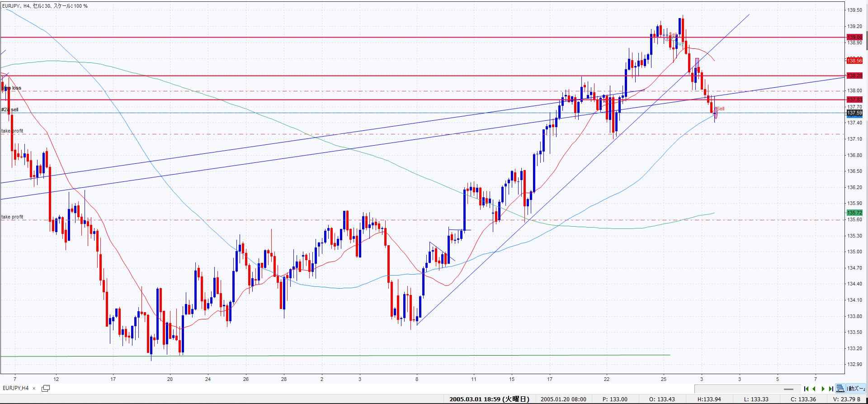Jump to last bar with skip-end arrow
The image size is (868, 404).
[x=831, y=389]
